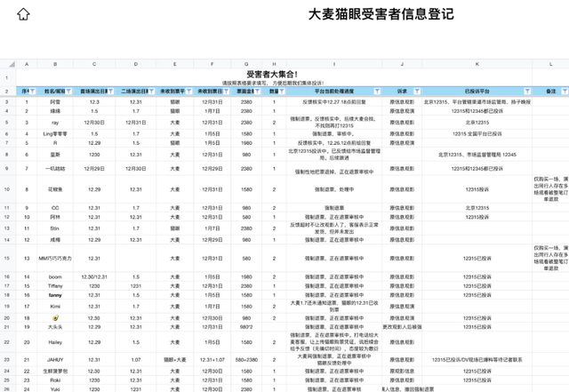569x392 pixels.
Task: Select row 10 header
Action: point(7,189)
